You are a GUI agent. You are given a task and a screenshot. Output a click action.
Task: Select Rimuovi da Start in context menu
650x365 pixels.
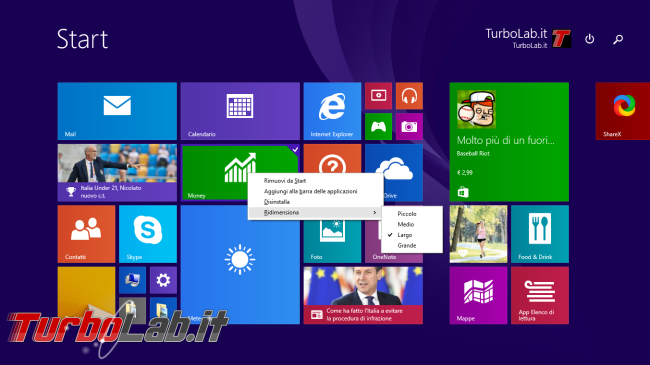pos(315,181)
